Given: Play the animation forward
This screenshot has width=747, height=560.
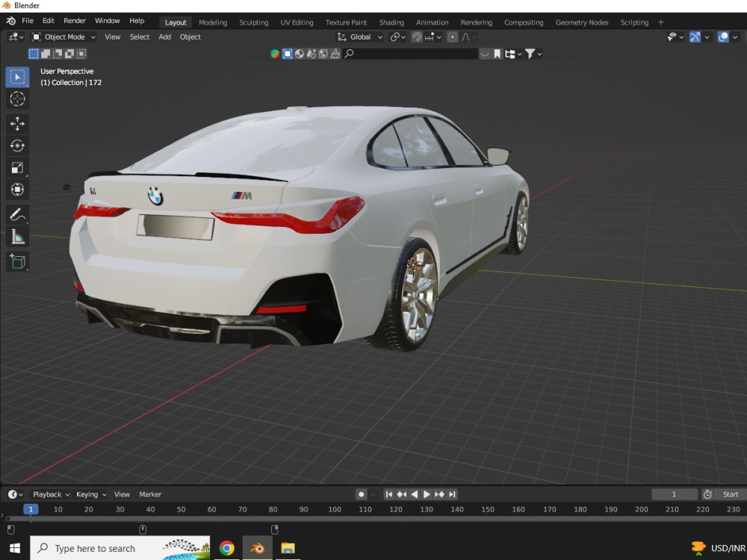Looking at the screenshot, I should (427, 494).
